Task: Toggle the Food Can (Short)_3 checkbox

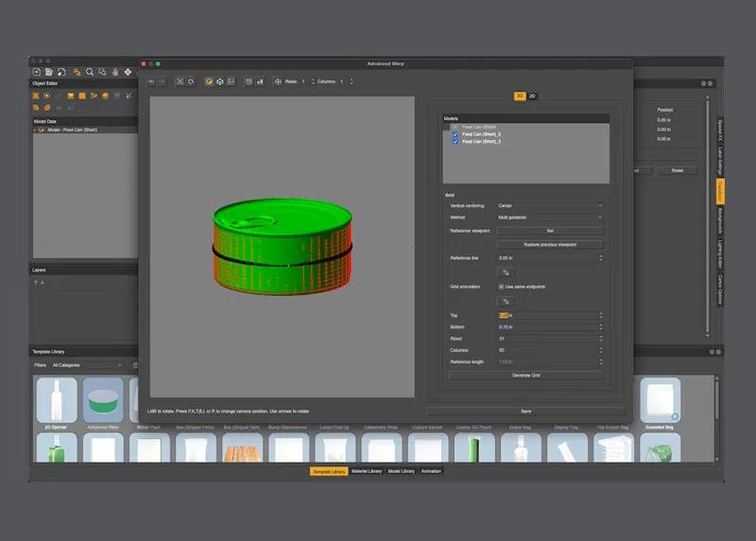Action: tap(455, 142)
